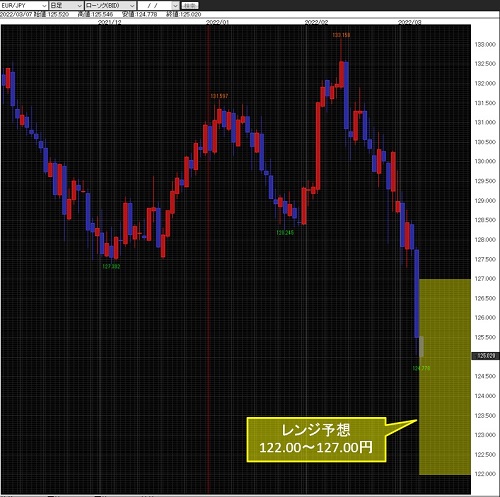Expand the date picker dropdown arrow
This screenshot has width=500, height=497.
pos(175,6)
